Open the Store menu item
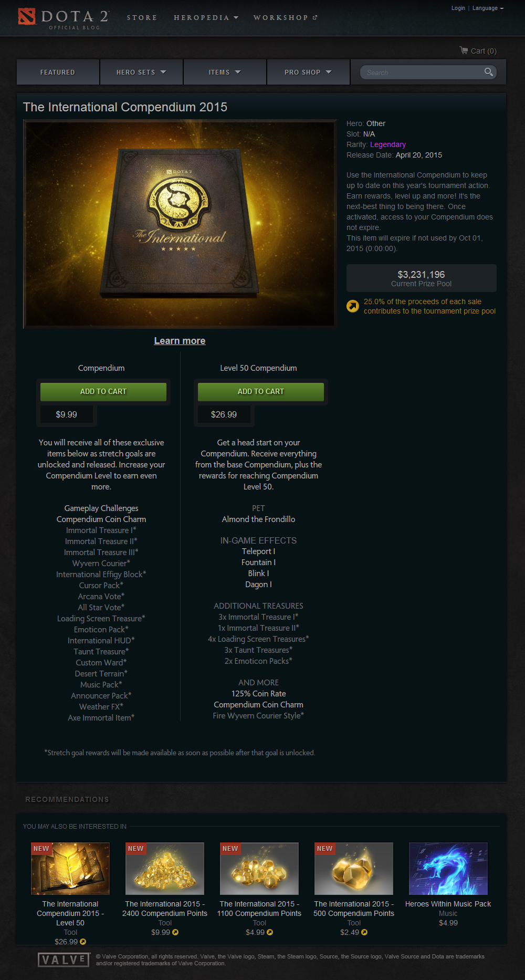The height and width of the screenshot is (980, 525). coord(142,17)
